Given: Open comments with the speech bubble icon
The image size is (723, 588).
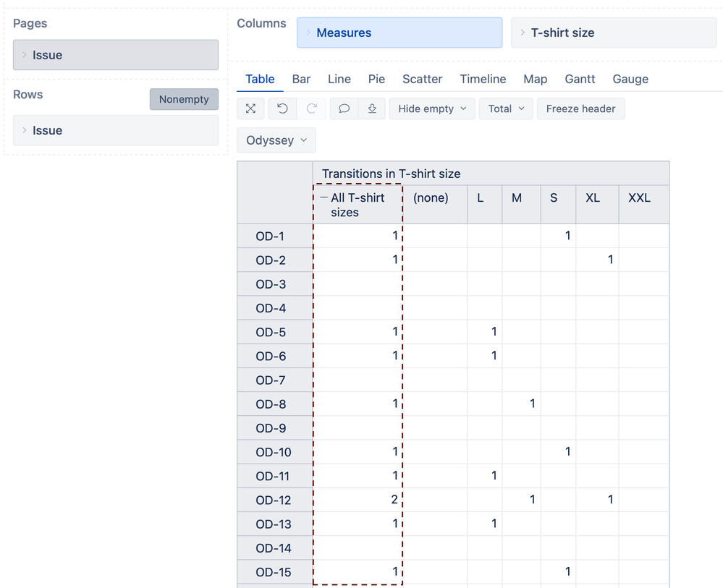Looking at the screenshot, I should (343, 108).
